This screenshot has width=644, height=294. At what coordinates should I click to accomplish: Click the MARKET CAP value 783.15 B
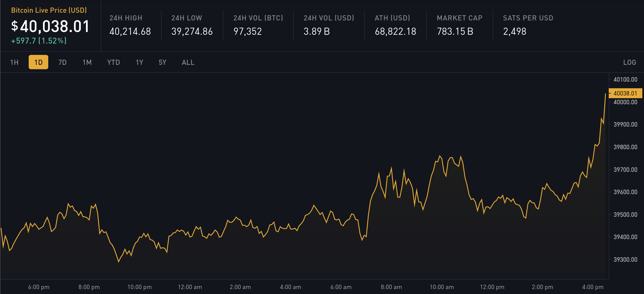[x=455, y=31]
